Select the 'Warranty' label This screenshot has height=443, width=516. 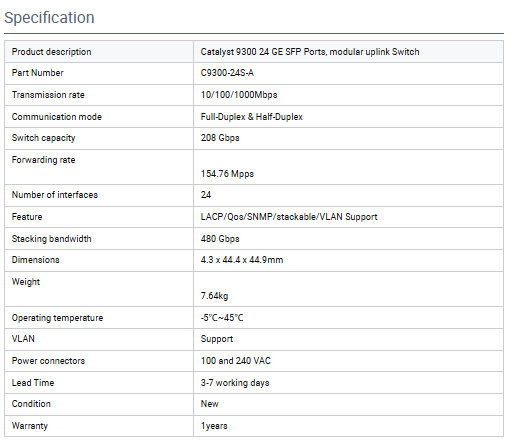tap(30, 426)
